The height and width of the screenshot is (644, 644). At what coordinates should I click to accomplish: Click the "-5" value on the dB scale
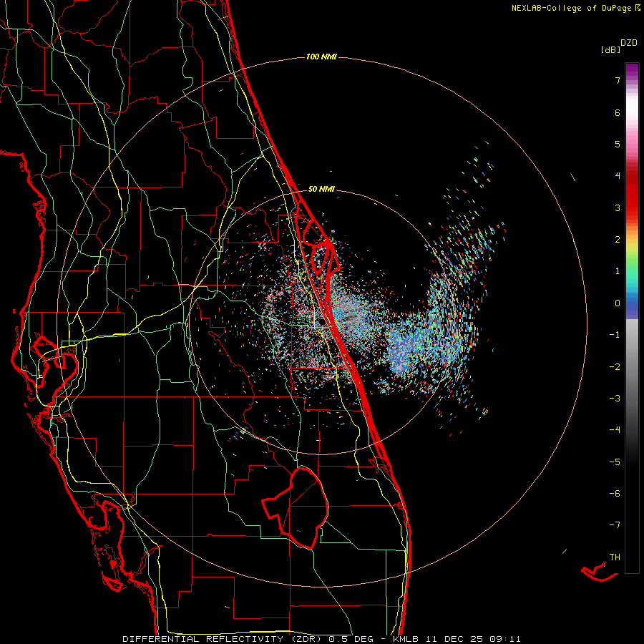615,462
